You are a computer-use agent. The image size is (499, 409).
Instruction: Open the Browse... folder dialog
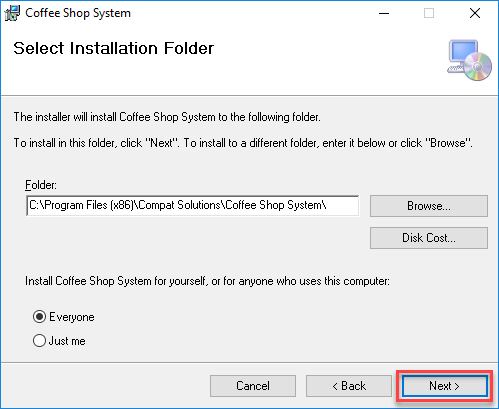429,206
